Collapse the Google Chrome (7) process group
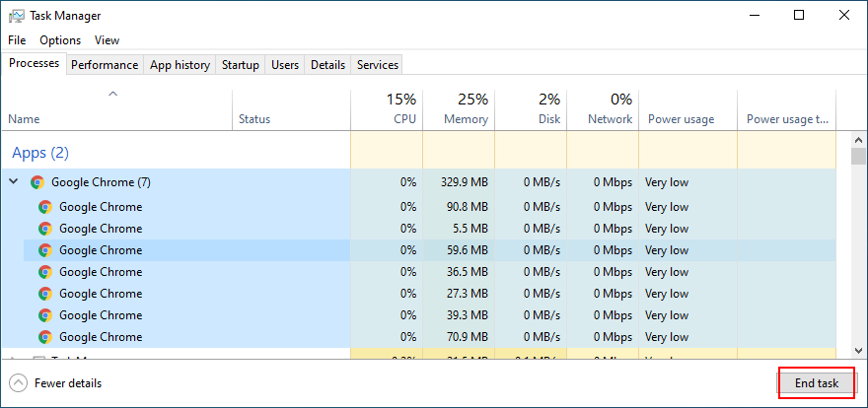This screenshot has height=408, width=868. coord(14,182)
